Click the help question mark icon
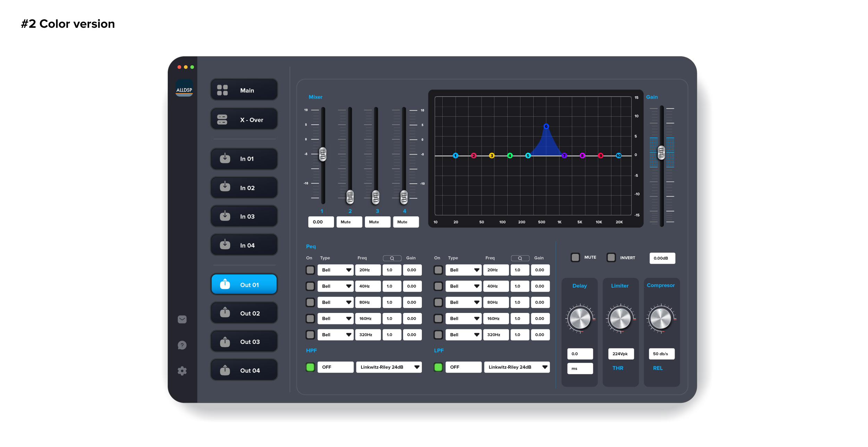This screenshot has height=447, width=868. [182, 345]
